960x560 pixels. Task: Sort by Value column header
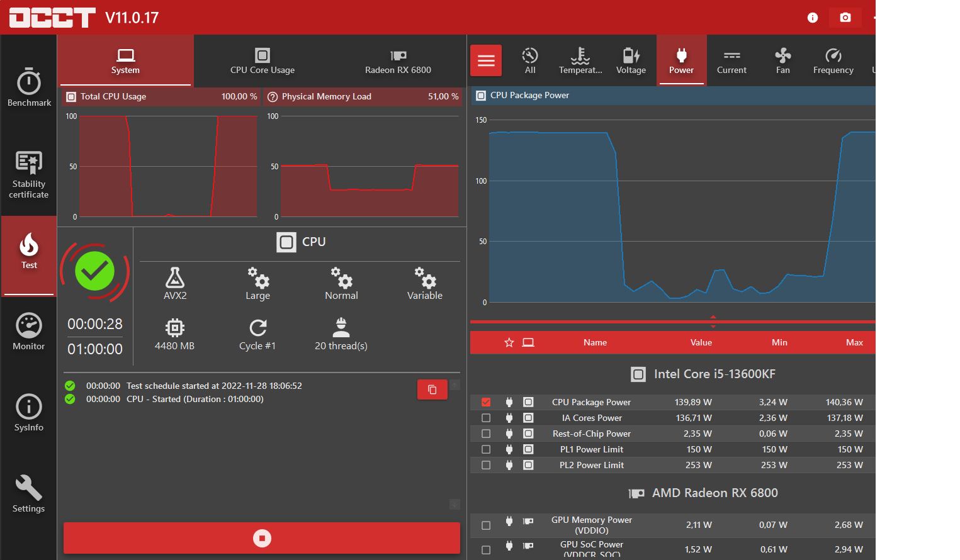tap(701, 342)
